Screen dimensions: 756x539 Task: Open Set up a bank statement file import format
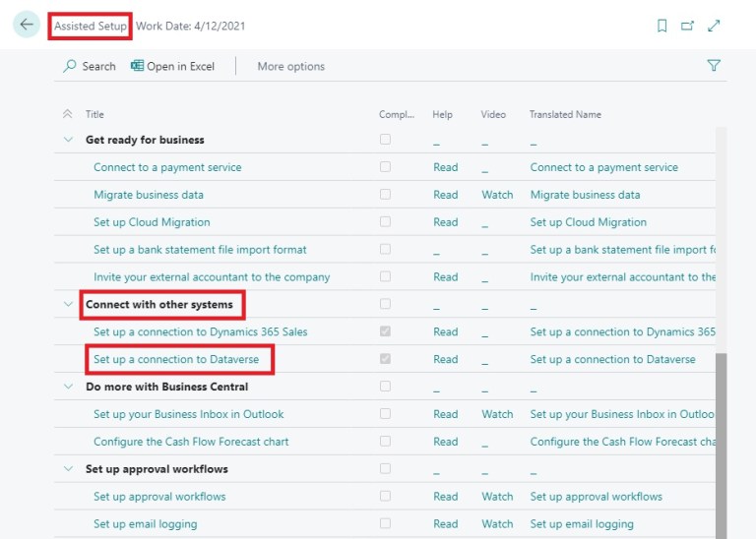200,250
